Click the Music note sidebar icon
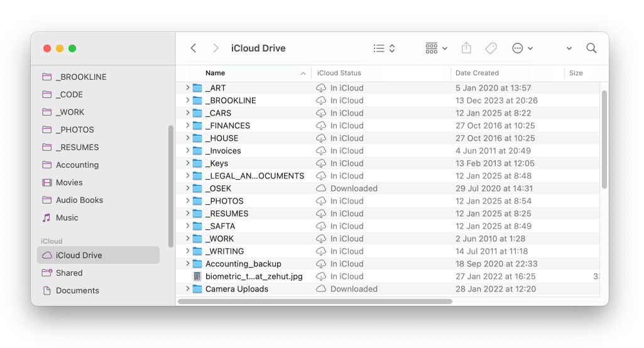This screenshot has width=644, height=348. pyautogui.click(x=47, y=218)
